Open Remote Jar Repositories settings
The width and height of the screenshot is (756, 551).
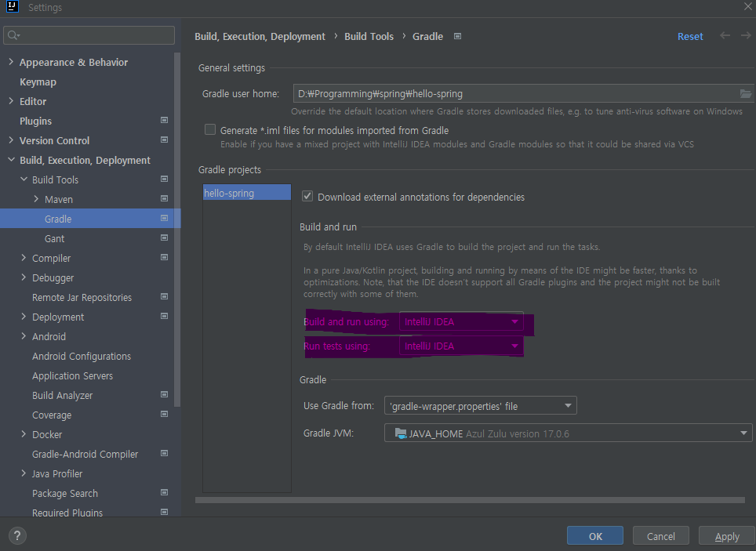pyautogui.click(x=82, y=297)
